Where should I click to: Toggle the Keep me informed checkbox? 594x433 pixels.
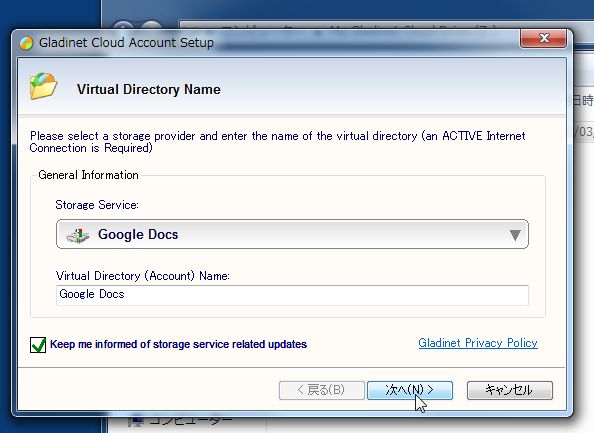(38, 345)
